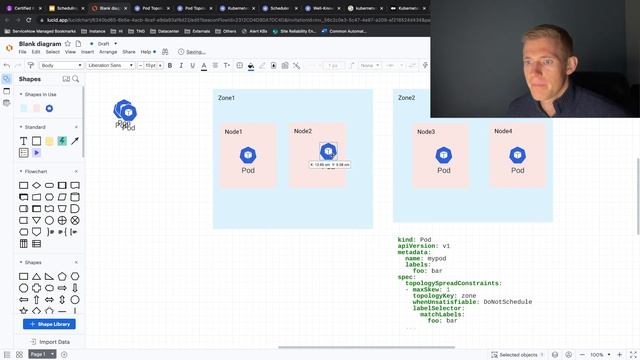Screen dimensions: 640x360
Task: Open the data panel sidebar icon
Action: tap(7, 103)
